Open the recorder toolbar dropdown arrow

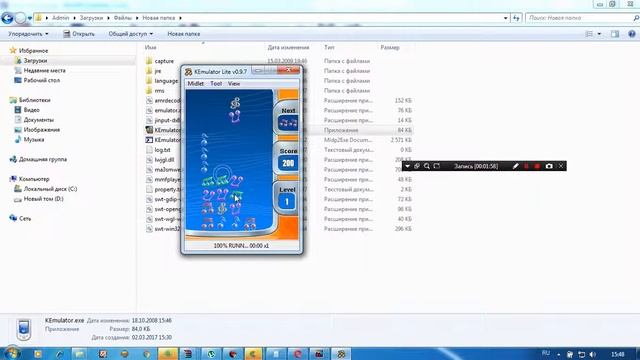[x=407, y=166]
